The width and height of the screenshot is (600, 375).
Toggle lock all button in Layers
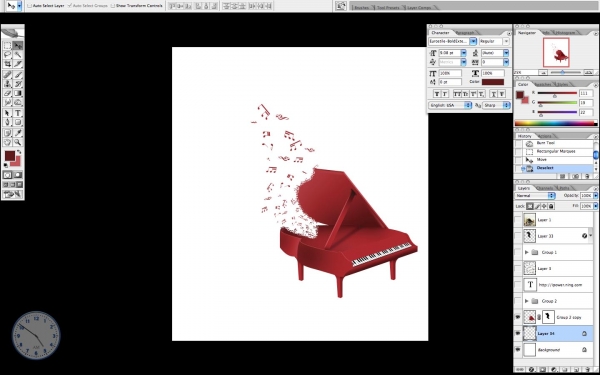pos(551,206)
